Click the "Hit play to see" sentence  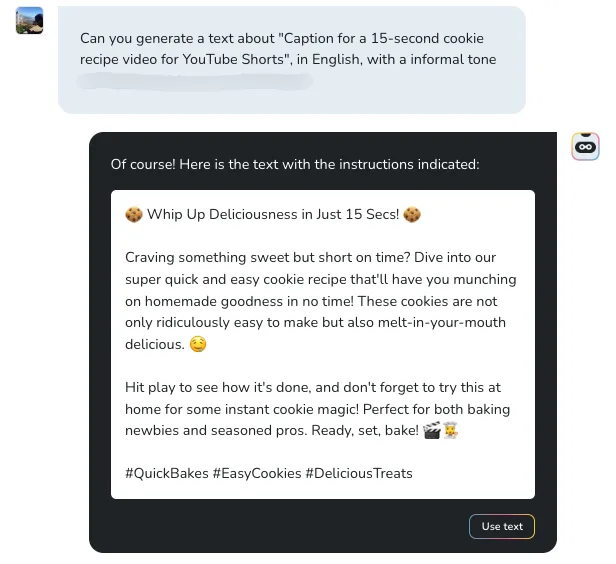[218, 387]
